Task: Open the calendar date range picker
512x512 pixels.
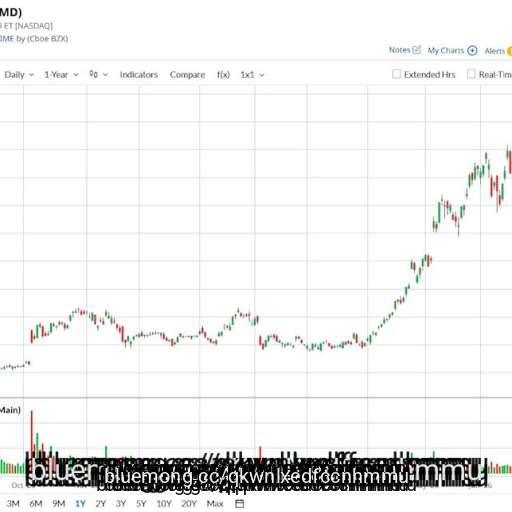Action: pyautogui.click(x=240, y=503)
